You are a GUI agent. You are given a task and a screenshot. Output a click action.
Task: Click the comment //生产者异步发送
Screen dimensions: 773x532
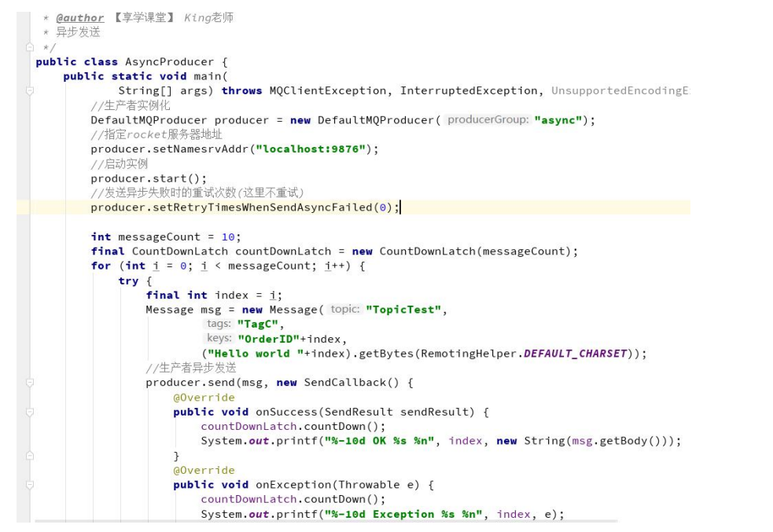coord(191,368)
